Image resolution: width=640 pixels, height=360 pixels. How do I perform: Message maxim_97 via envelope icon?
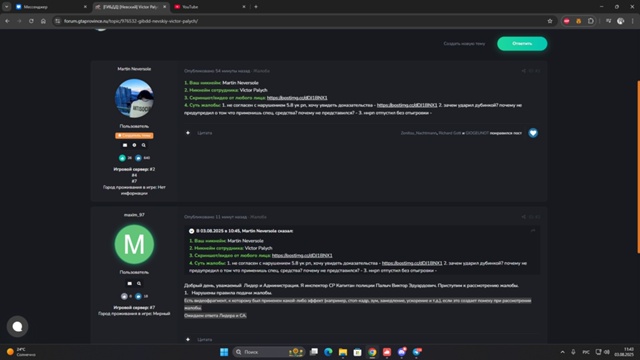pos(129,284)
